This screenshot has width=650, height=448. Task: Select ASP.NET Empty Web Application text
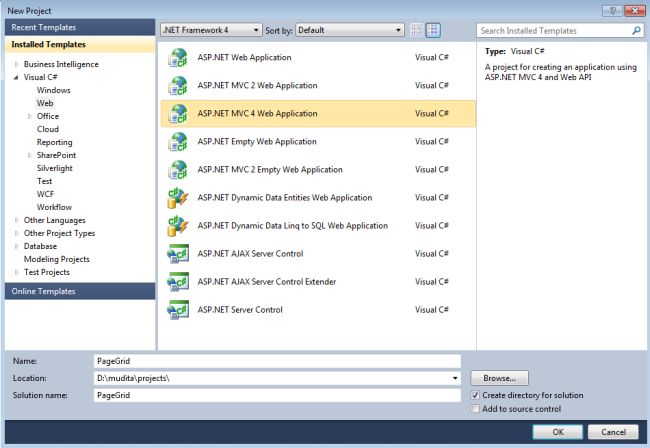257,142
